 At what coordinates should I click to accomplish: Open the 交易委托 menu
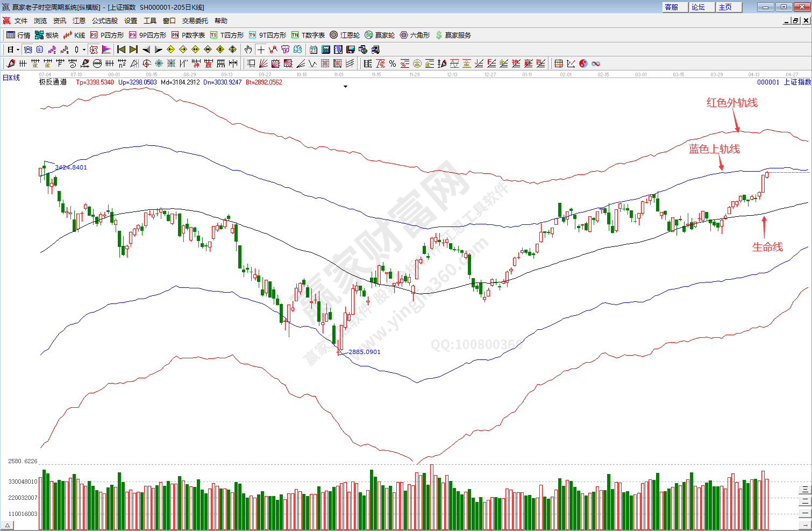coord(195,21)
